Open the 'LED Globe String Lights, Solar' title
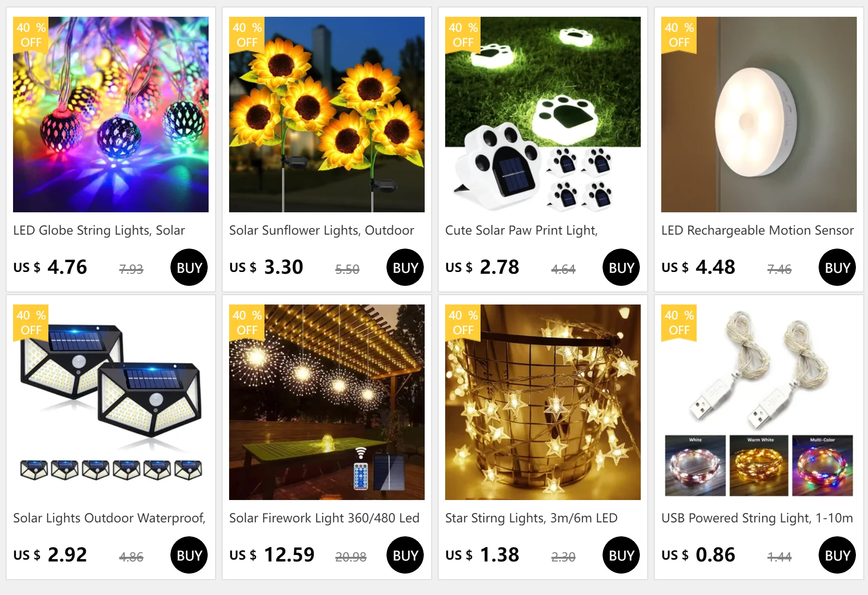 pos(99,230)
